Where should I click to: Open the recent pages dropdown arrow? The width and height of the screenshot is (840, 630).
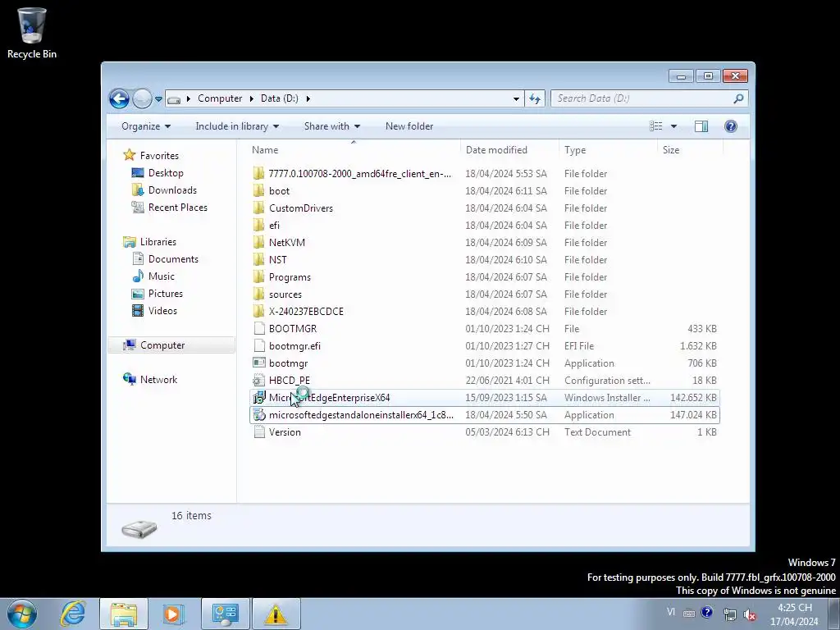click(158, 99)
